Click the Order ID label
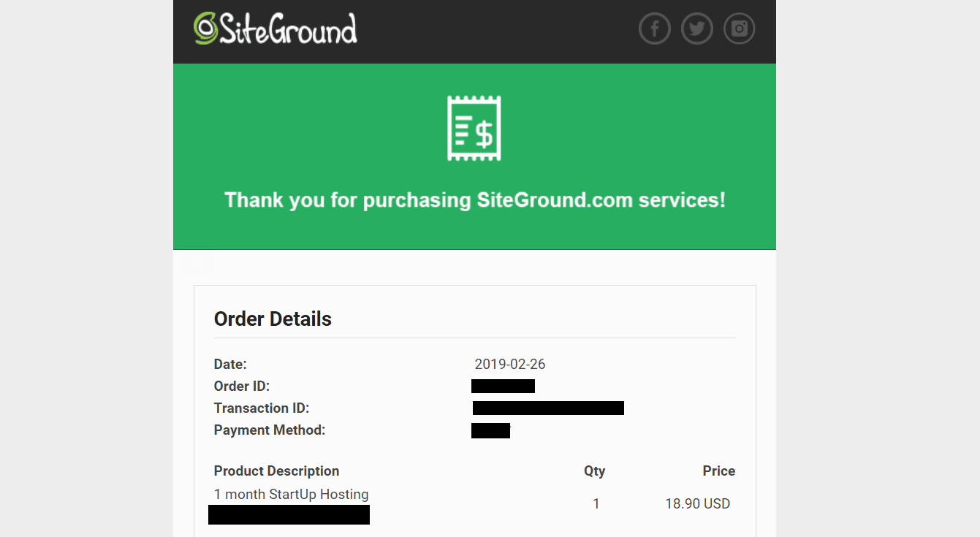The width and height of the screenshot is (980, 537). [x=242, y=386]
